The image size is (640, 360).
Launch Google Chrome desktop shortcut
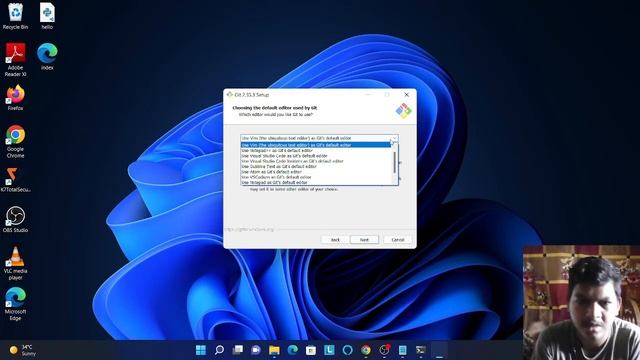(16, 141)
